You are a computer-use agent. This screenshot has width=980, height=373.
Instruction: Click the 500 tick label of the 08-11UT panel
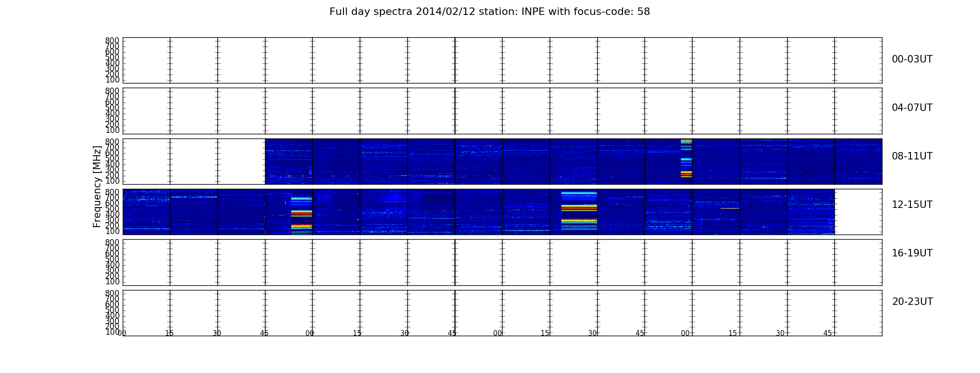pos(112,159)
